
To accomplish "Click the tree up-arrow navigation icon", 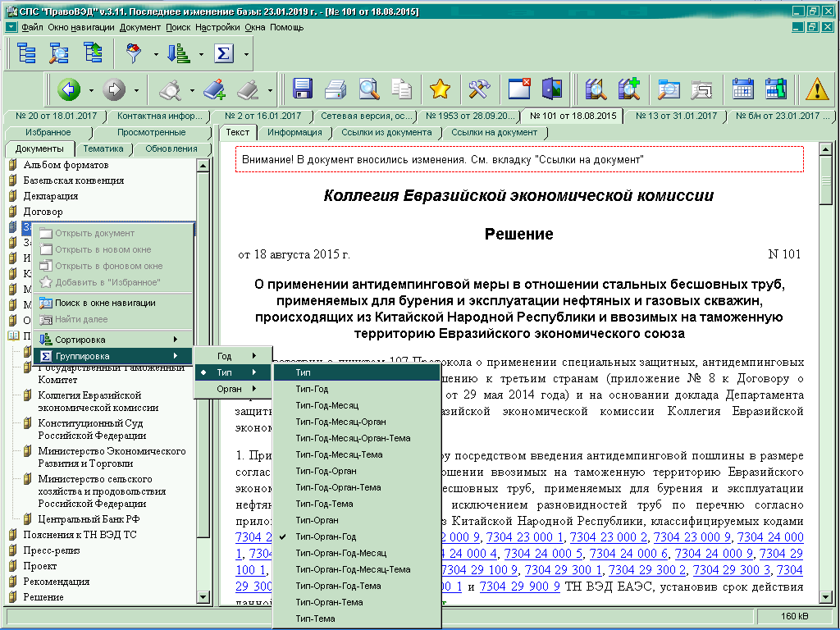I will [x=94, y=53].
